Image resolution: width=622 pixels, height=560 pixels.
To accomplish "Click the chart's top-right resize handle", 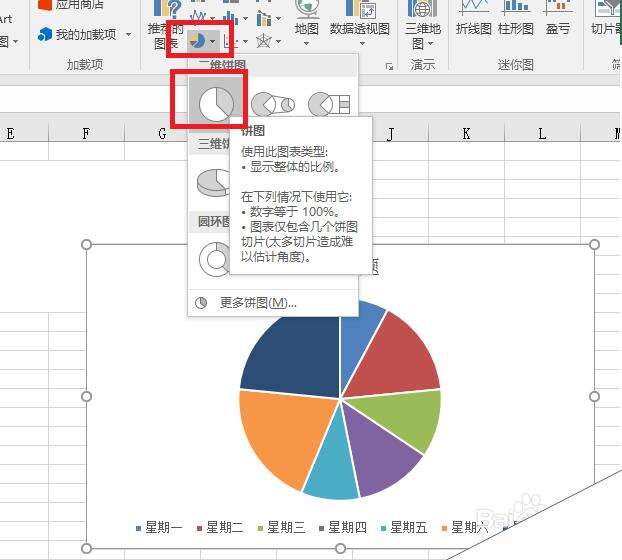I will pos(594,244).
